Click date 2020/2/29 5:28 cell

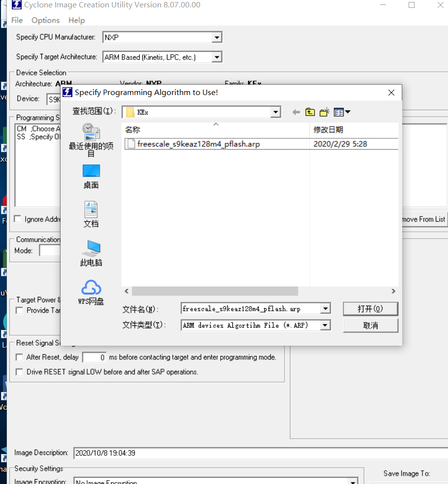click(x=340, y=144)
